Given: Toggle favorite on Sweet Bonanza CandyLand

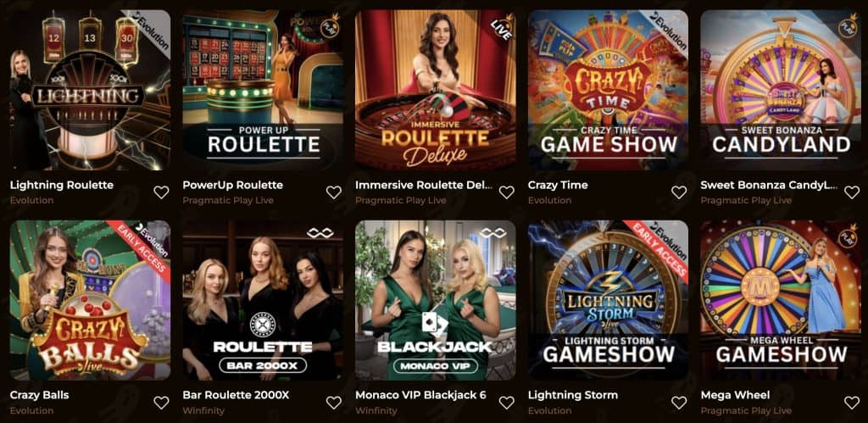Looking at the screenshot, I should [852, 192].
